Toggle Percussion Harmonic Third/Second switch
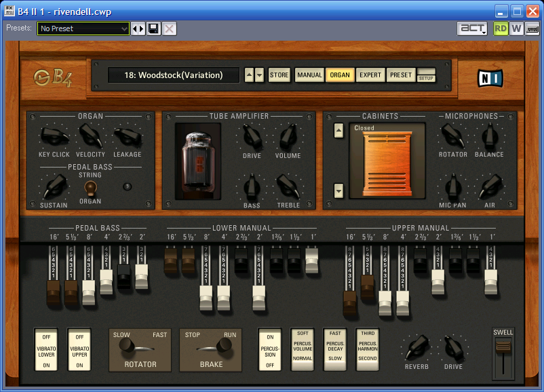The image size is (544, 392). pos(368,350)
